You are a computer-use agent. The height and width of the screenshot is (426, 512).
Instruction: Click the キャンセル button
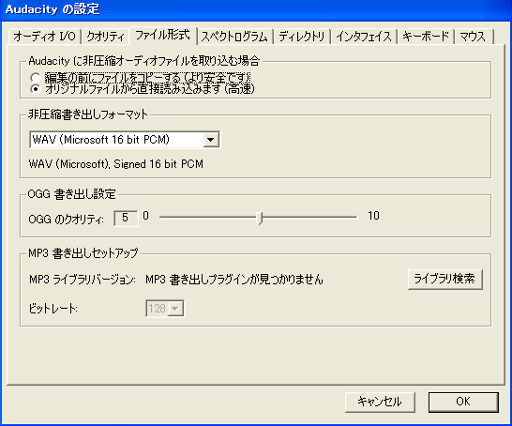pos(380,402)
